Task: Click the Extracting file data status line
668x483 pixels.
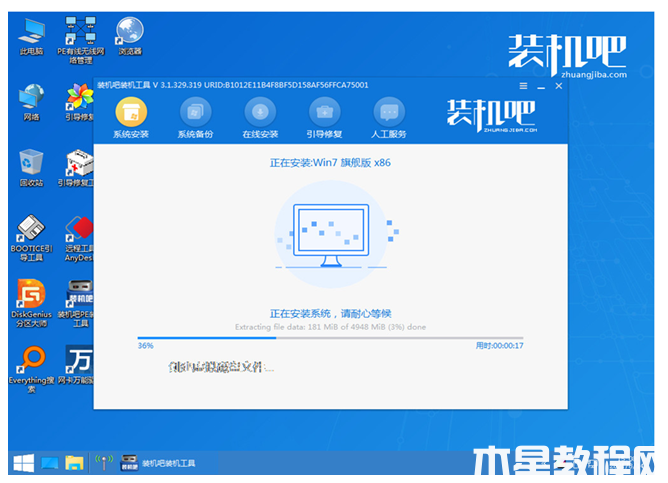Action: point(330,327)
